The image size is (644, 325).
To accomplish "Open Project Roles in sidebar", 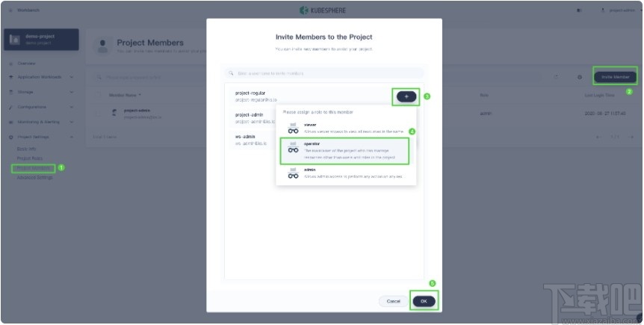I will click(x=30, y=158).
